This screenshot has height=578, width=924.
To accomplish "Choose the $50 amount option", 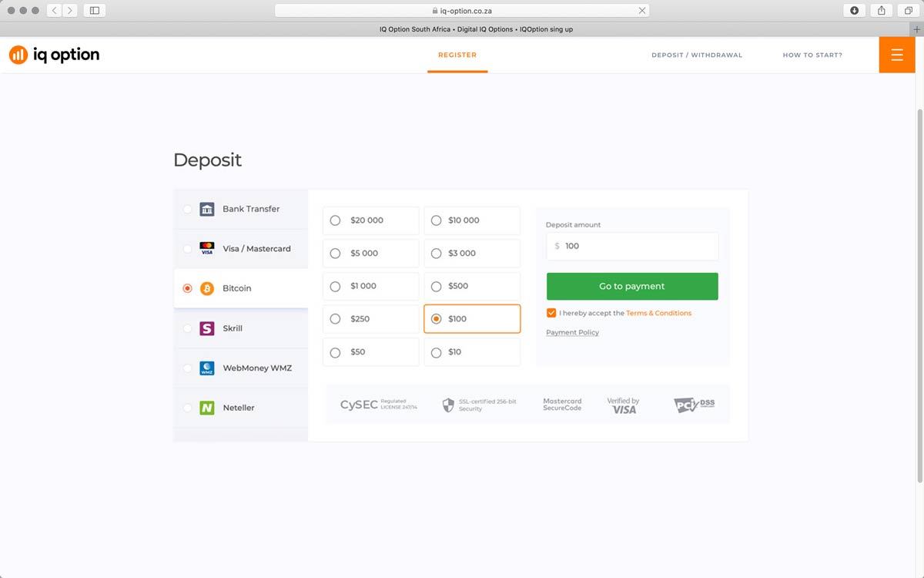I will tap(371, 352).
